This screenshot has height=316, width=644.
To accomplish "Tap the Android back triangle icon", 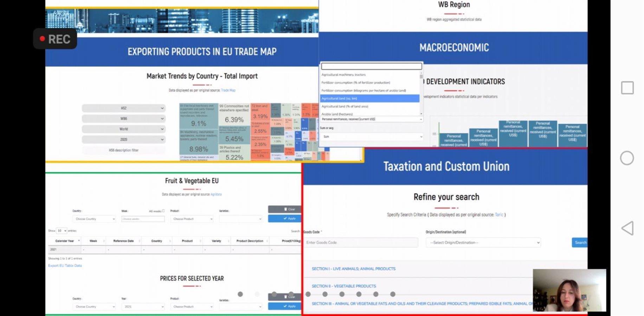I will 627,228.
